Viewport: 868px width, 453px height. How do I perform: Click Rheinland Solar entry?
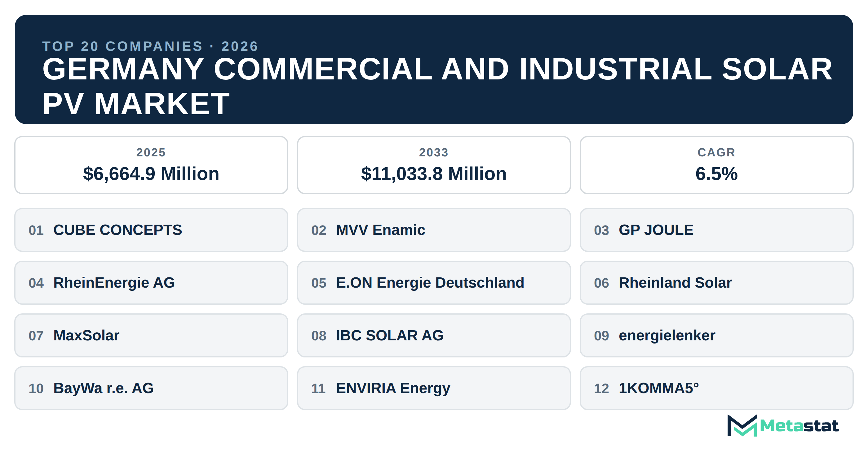[716, 283]
